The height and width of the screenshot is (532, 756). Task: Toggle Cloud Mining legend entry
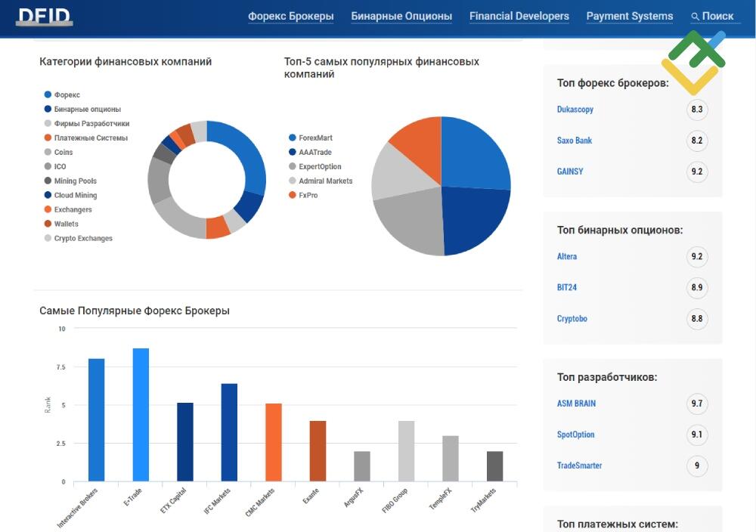click(70, 195)
